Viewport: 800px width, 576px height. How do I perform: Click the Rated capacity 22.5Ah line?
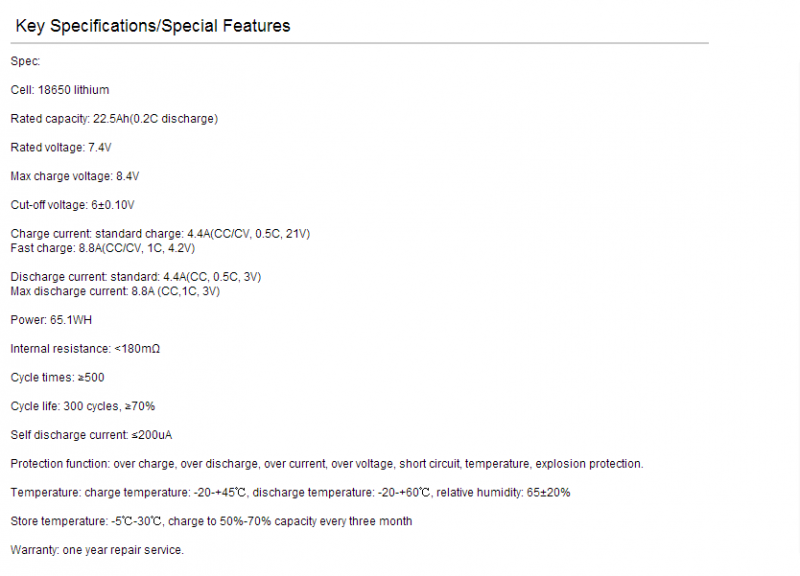point(114,119)
